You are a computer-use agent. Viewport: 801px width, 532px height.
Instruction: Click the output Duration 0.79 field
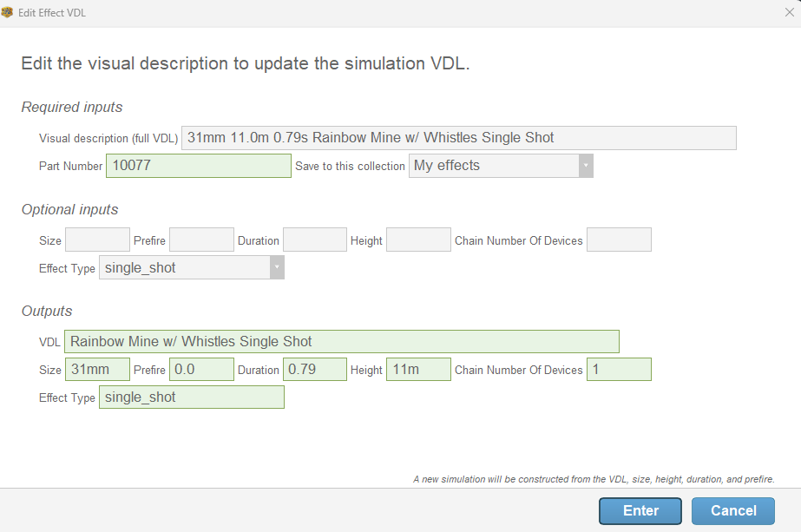tap(315, 370)
